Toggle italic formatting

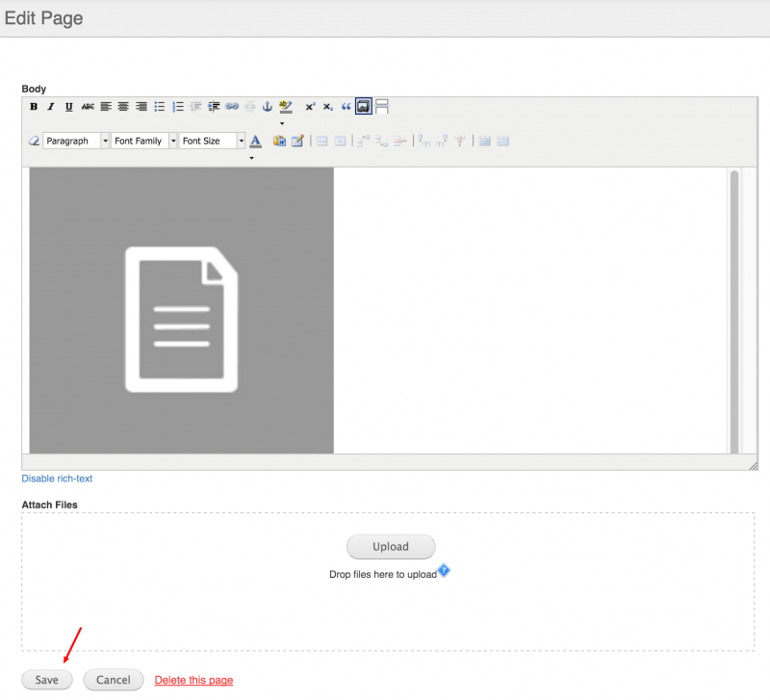(x=51, y=107)
